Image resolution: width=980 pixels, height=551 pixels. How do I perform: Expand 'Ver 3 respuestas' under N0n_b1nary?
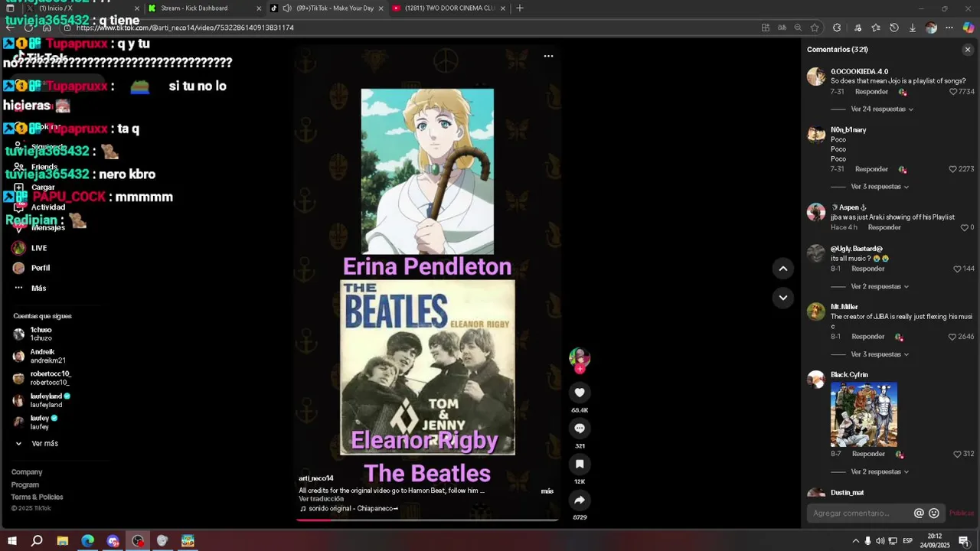(880, 187)
